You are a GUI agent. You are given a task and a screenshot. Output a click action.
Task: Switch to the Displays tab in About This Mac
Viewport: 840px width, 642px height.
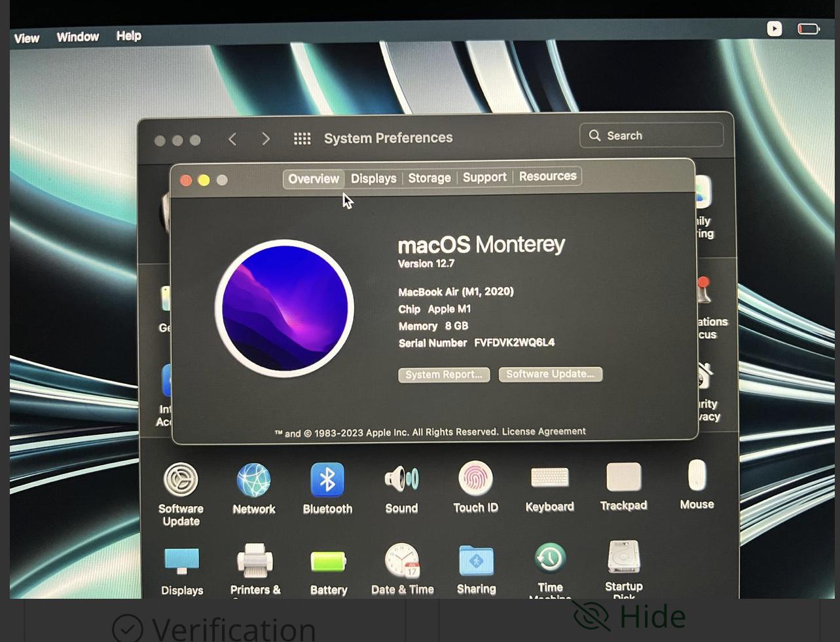tap(373, 178)
